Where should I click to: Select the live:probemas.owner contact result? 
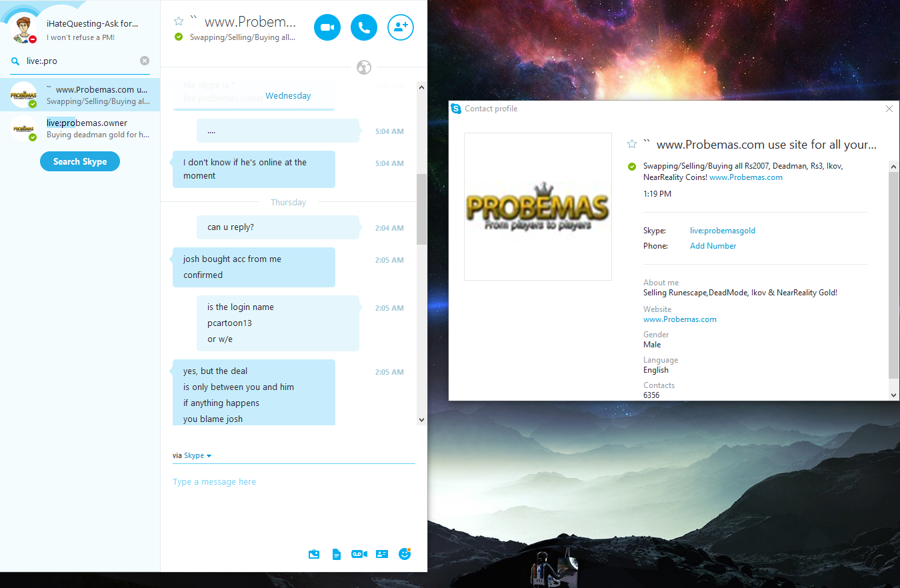tap(80, 128)
